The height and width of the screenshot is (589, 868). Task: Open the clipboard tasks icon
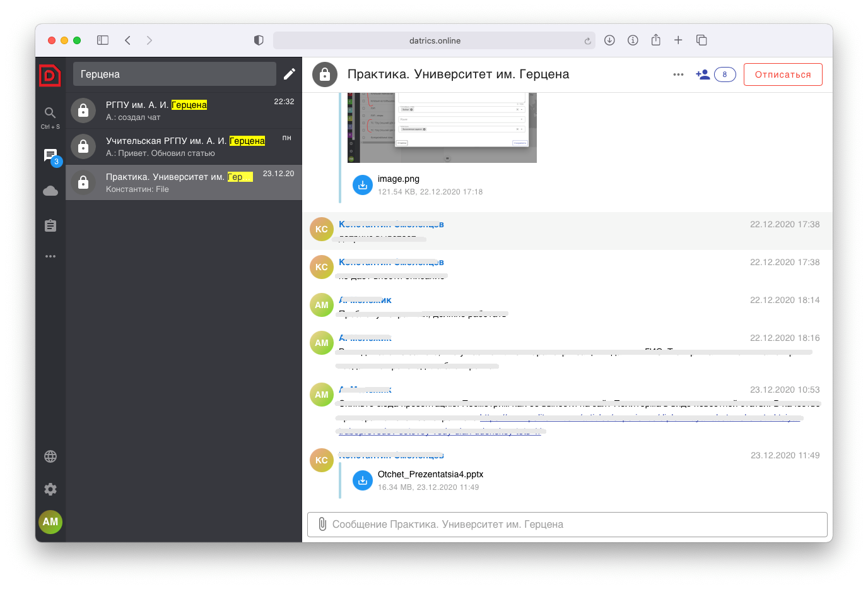click(x=50, y=225)
